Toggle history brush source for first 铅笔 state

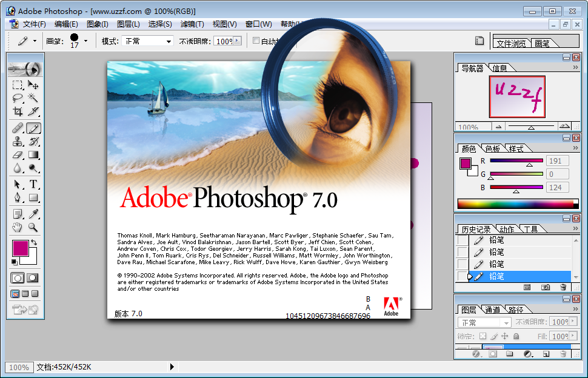[x=463, y=240]
